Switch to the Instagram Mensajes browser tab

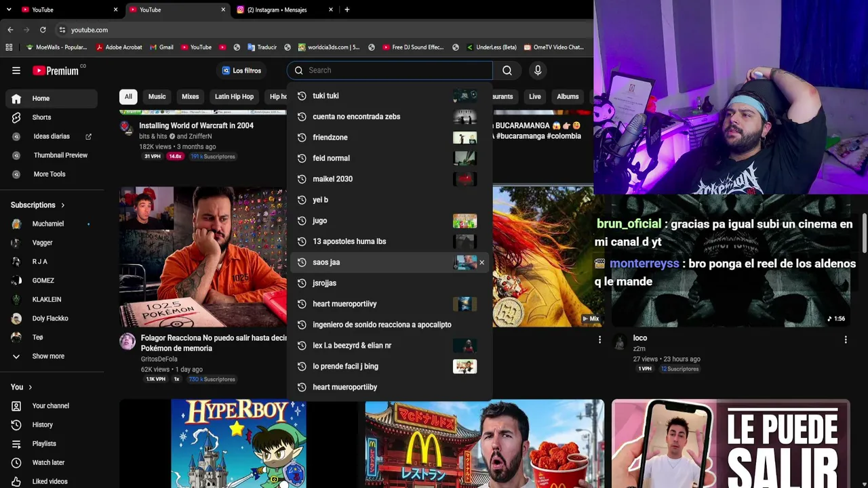point(285,9)
